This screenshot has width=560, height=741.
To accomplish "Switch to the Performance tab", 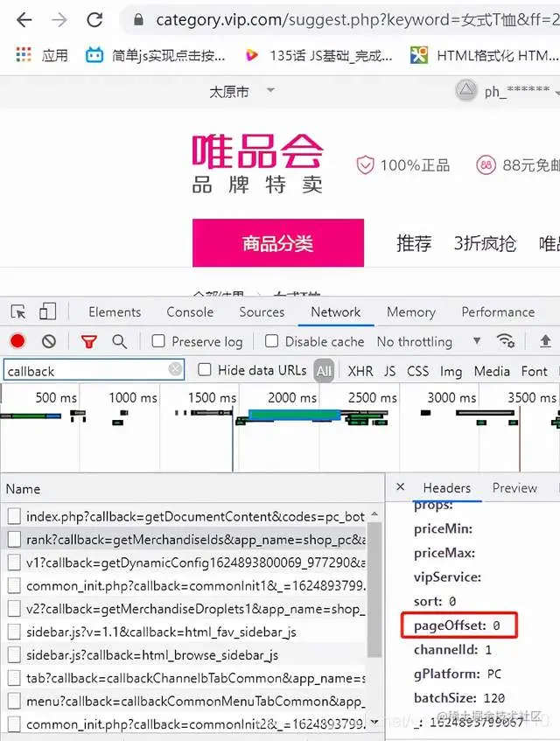I will coord(498,312).
